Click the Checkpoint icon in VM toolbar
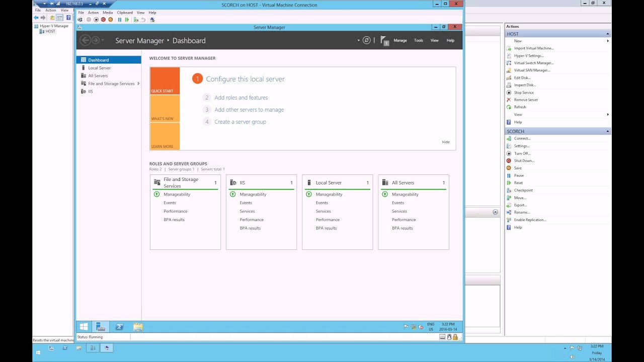This screenshot has width=644, height=362. click(x=136, y=20)
